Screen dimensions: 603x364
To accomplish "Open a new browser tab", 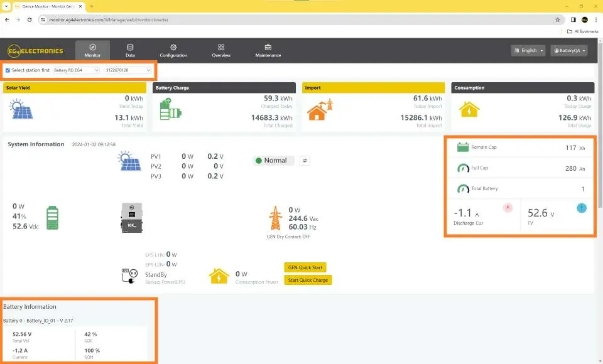I will pyautogui.click(x=92, y=6).
